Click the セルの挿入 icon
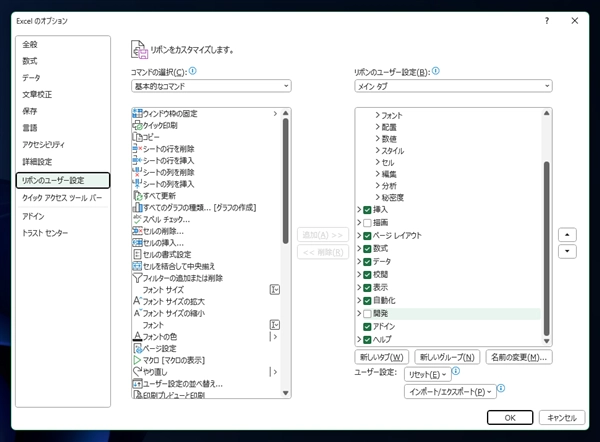The image size is (600, 442). (x=137, y=243)
